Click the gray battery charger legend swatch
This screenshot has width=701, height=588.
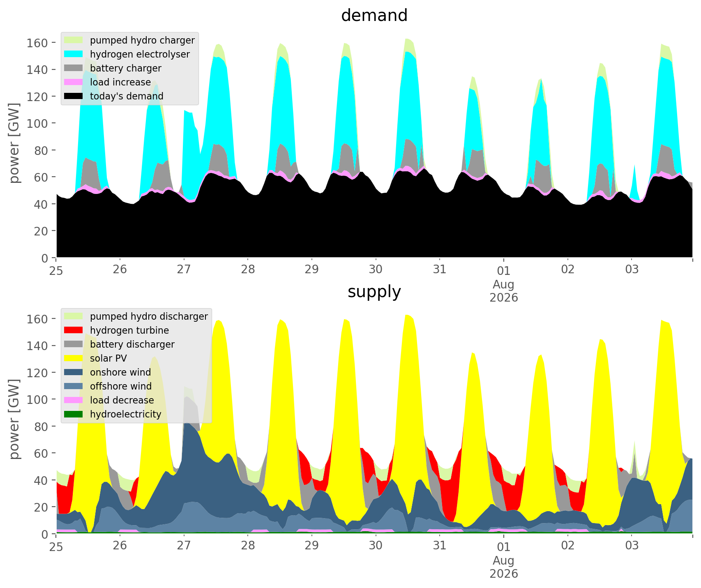point(74,68)
